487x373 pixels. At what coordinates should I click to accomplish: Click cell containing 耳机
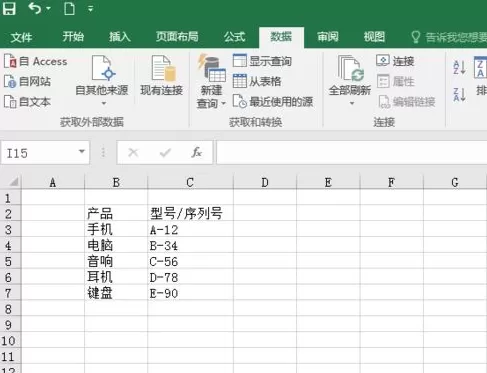coord(116,277)
